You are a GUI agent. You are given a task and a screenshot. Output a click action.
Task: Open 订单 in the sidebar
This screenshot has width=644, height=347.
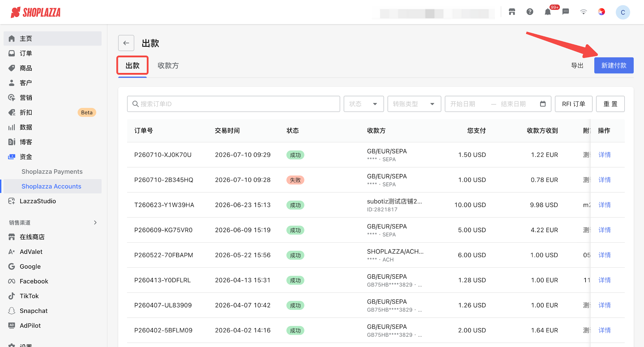(x=53, y=53)
